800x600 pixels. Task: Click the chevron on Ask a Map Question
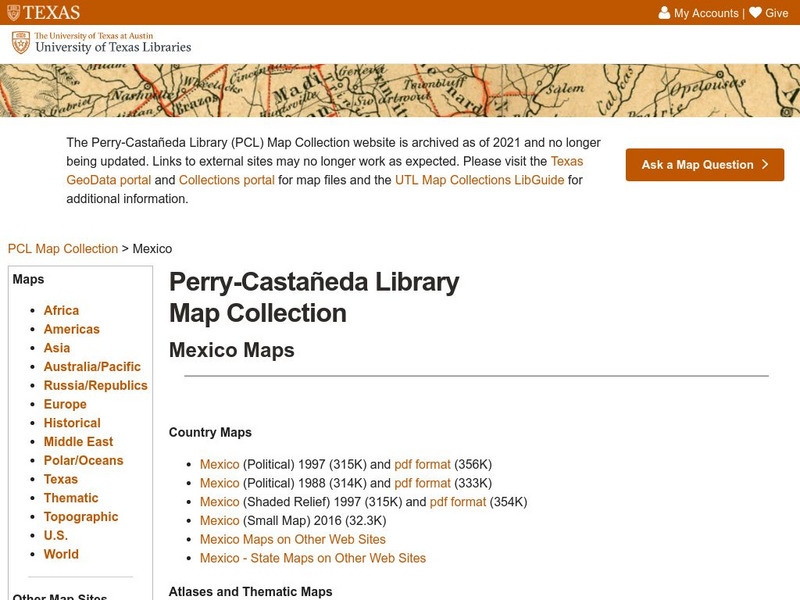pyautogui.click(x=765, y=165)
